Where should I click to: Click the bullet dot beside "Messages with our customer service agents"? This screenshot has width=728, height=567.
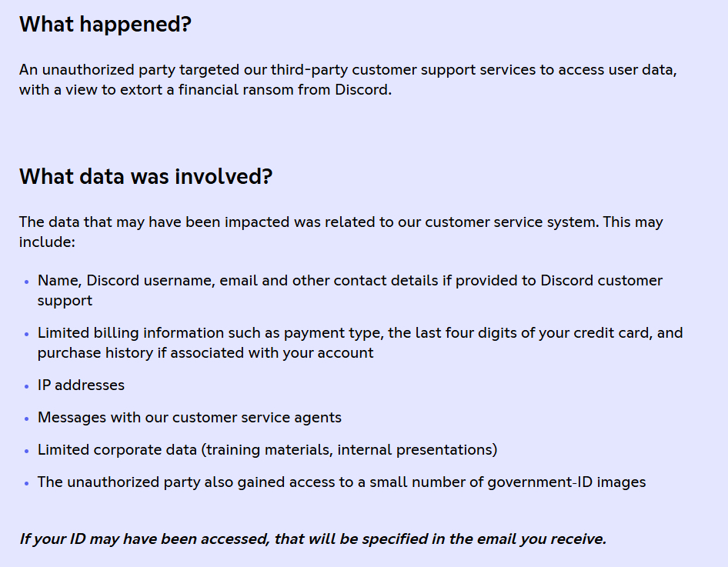point(27,419)
